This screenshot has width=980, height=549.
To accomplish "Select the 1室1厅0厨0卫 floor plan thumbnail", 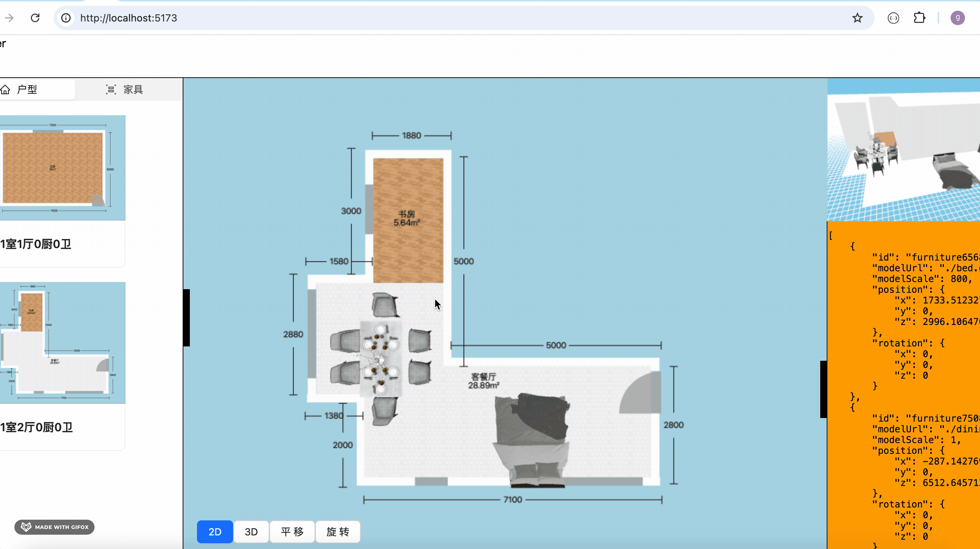I will coord(62,167).
